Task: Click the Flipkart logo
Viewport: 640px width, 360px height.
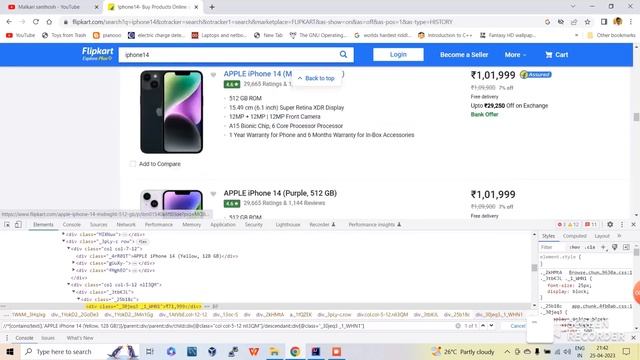Action: [97, 54]
